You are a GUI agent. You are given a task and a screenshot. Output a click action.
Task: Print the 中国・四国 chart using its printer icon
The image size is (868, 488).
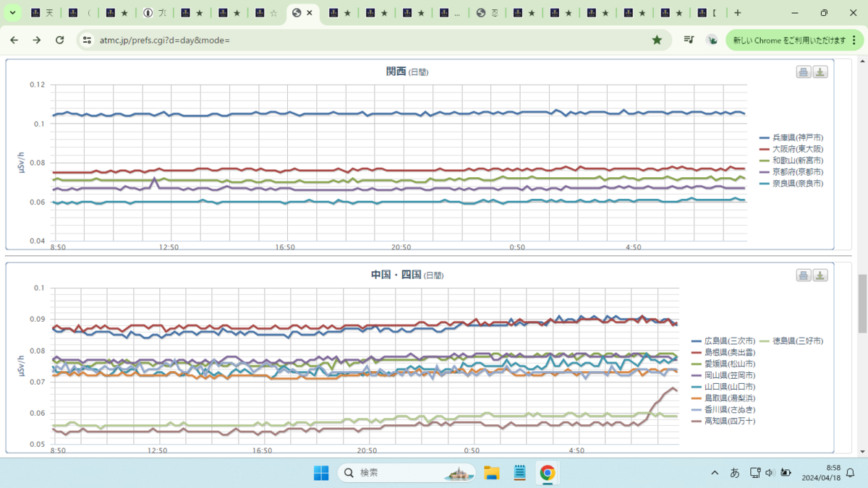pyautogui.click(x=803, y=275)
